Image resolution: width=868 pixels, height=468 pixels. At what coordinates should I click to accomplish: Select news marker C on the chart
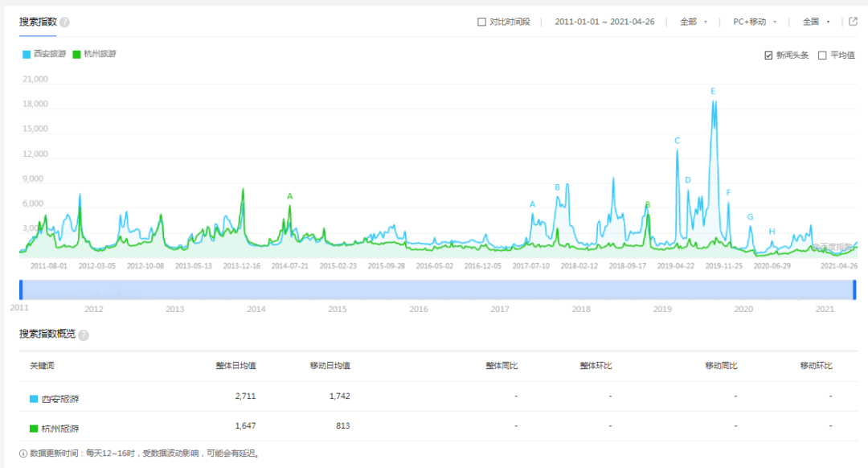677,141
